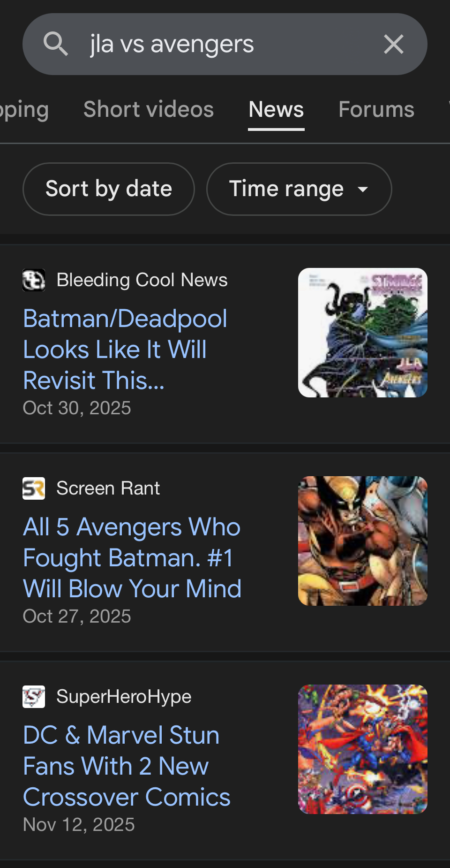Click the Wolverine comic thumbnail
Screen dimensions: 450x868
point(362,541)
